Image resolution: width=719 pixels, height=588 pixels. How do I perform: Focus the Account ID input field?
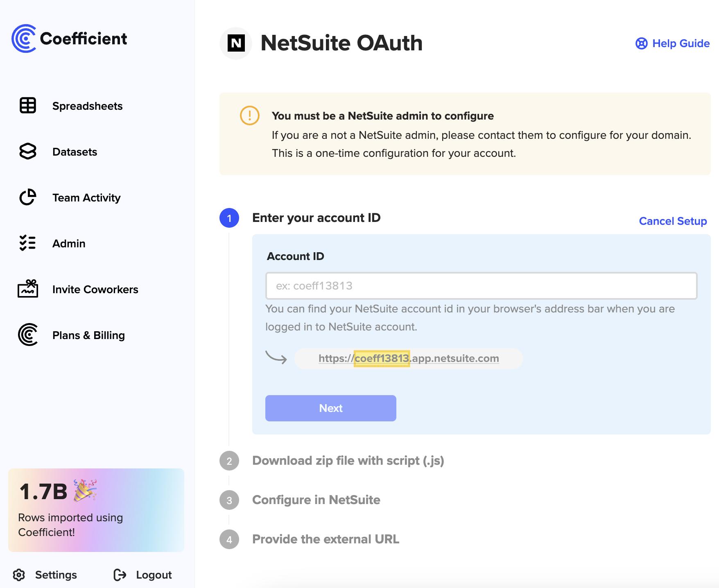(482, 286)
